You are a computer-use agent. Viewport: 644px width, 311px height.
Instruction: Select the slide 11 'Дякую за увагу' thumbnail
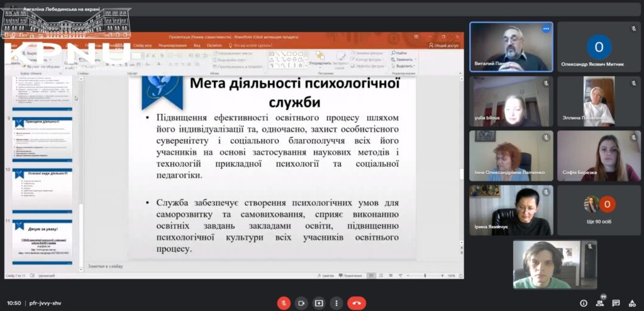tap(42, 241)
